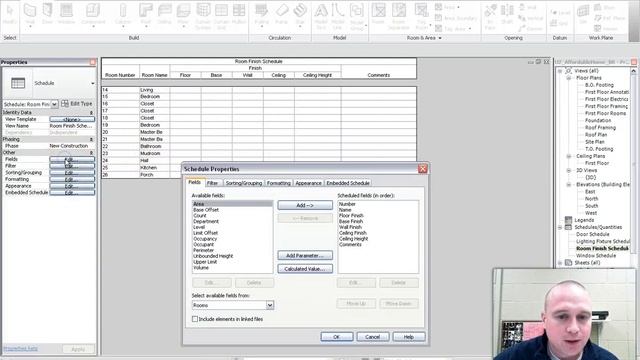Select the Fields tab
This screenshot has height=360, width=640.
pos(194,182)
